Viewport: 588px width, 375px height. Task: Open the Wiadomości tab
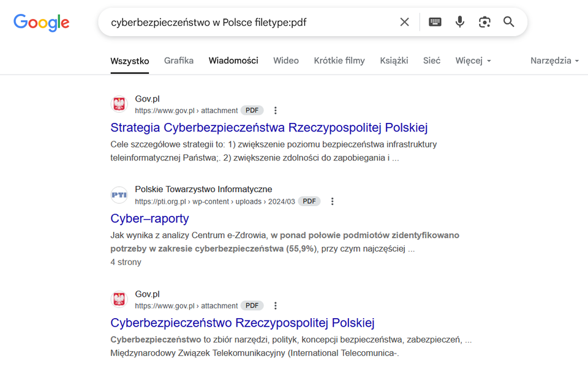tap(233, 61)
